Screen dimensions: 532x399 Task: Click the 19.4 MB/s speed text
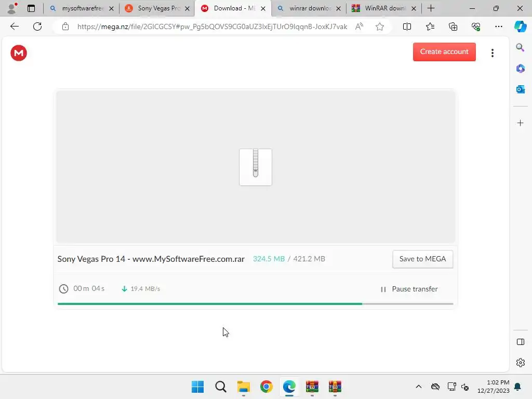click(x=145, y=289)
